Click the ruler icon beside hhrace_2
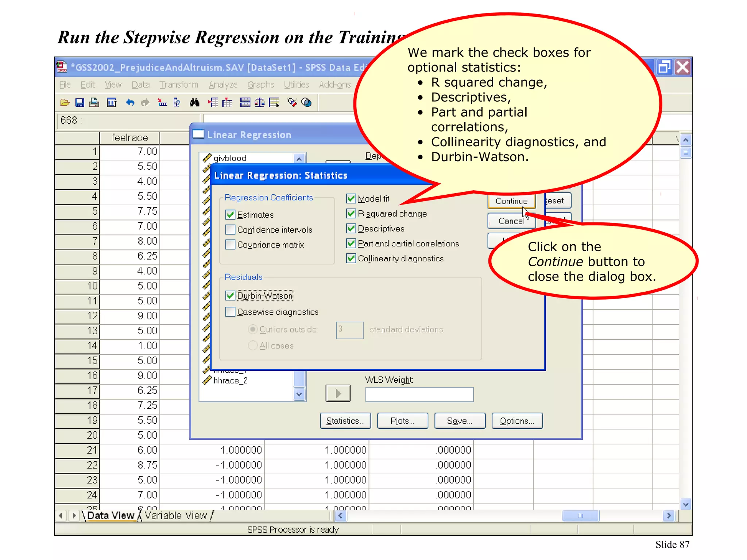 (x=207, y=380)
